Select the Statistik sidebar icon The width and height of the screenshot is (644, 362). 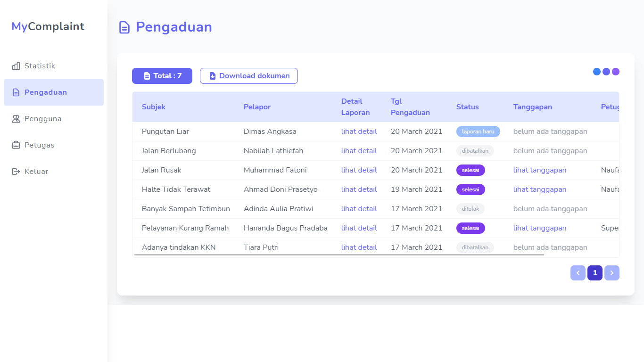tap(16, 66)
